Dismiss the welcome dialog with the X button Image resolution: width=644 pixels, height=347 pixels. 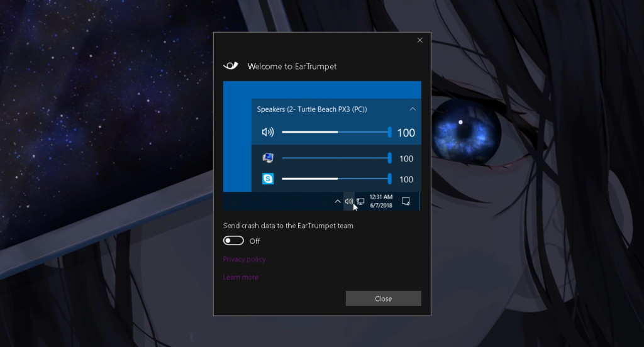click(x=419, y=40)
